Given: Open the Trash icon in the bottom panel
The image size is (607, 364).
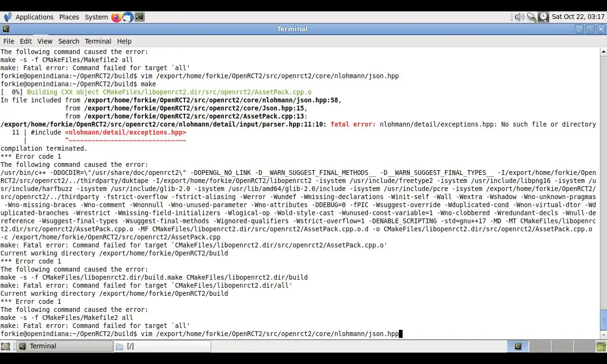Looking at the screenshot, I should (x=601, y=346).
